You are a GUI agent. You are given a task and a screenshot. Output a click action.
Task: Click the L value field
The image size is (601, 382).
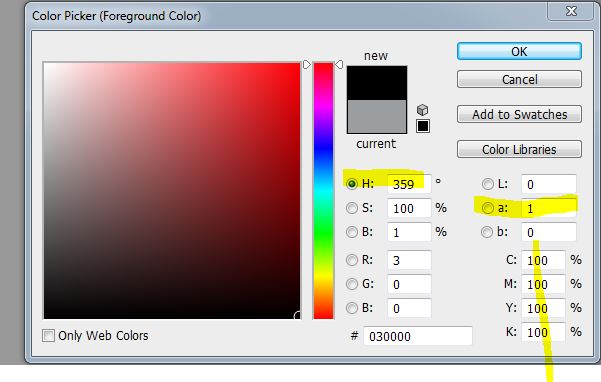tap(548, 184)
